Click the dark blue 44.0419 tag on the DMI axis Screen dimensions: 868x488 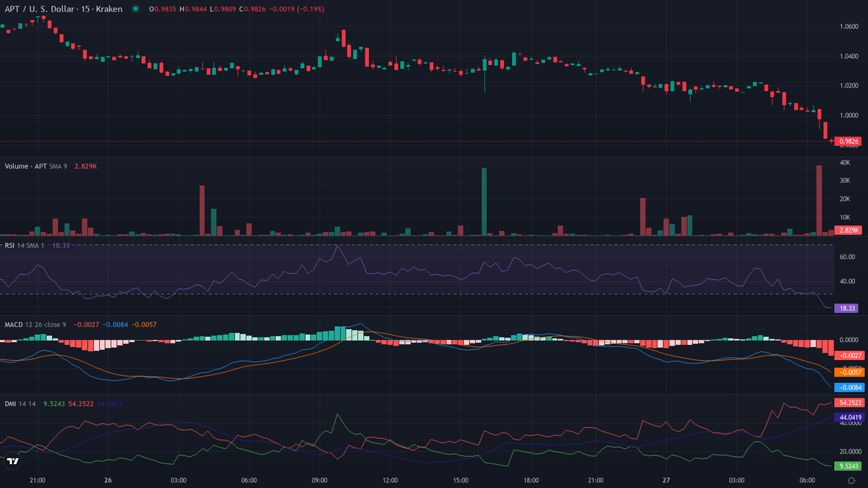pyautogui.click(x=849, y=418)
